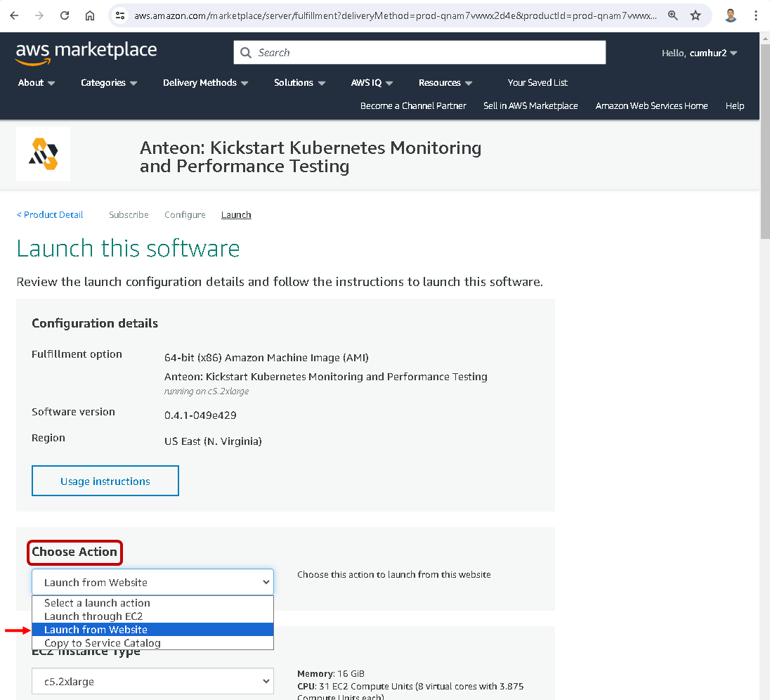770x700 pixels.
Task: Click the Anteon product logo
Action: click(x=43, y=154)
